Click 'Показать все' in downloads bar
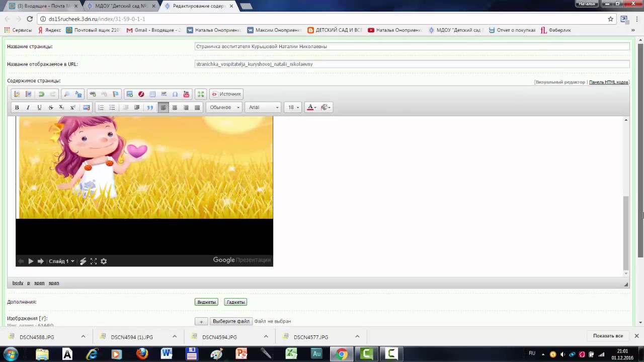The height and width of the screenshot is (362, 644). (608, 336)
